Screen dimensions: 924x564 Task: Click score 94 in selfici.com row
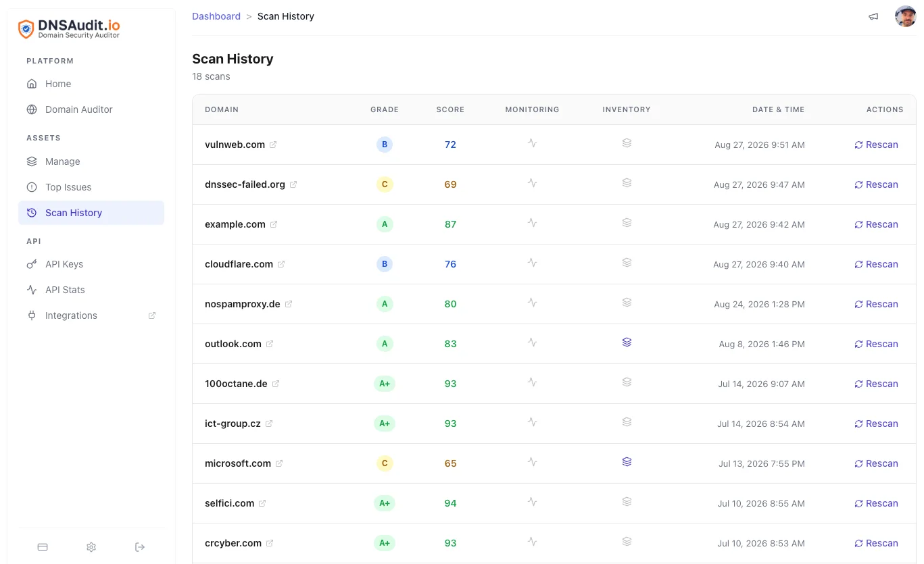click(x=450, y=503)
